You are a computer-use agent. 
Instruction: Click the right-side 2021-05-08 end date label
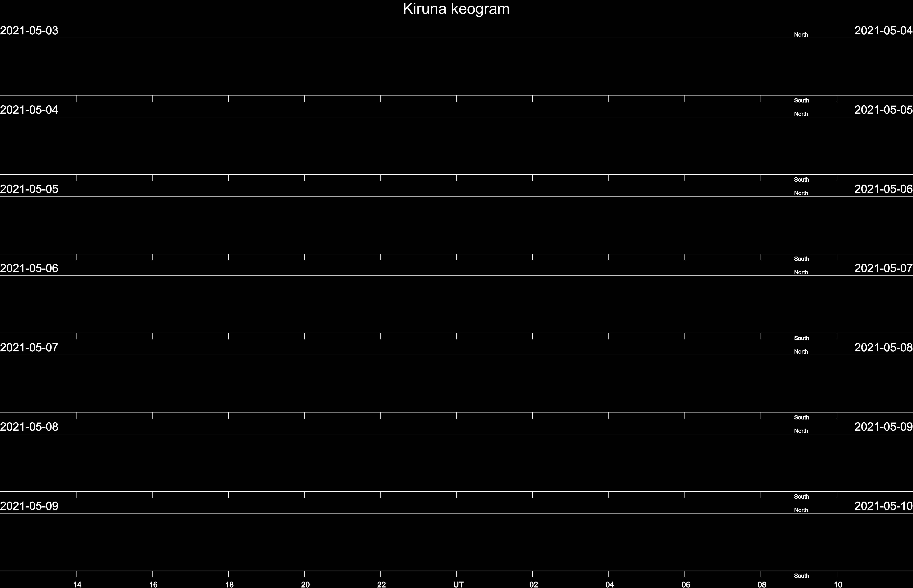(x=884, y=347)
